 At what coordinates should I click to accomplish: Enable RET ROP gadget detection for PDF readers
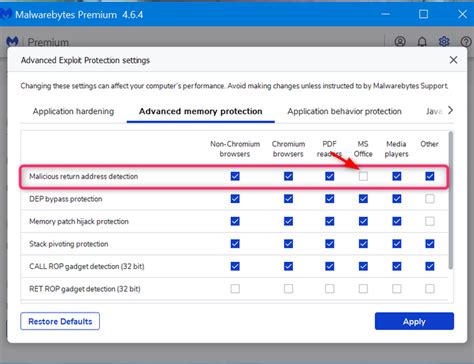(330, 288)
